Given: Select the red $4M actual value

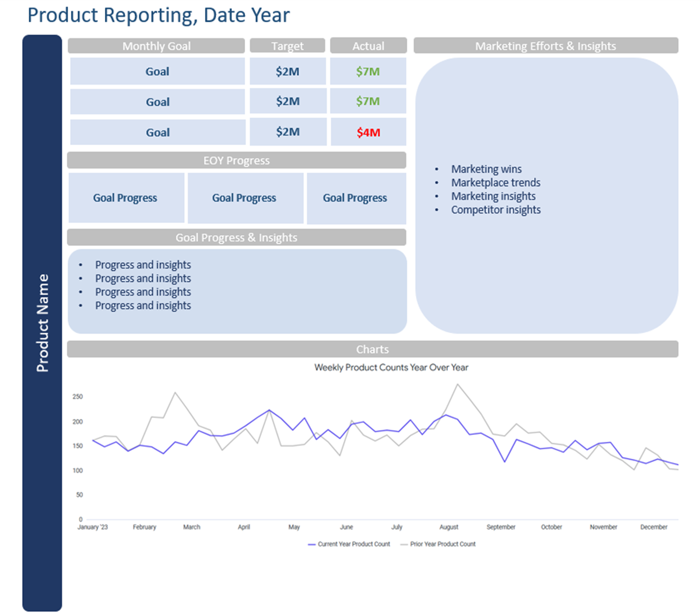Looking at the screenshot, I should coord(368,132).
